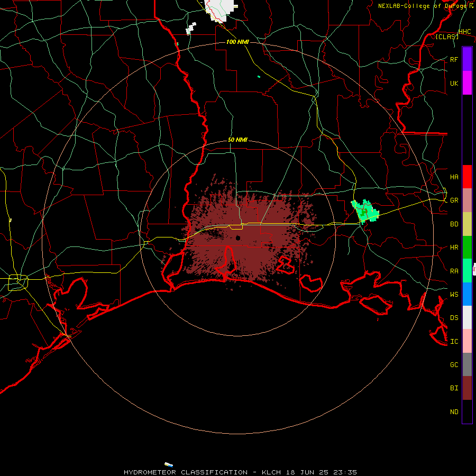
Task: Pick the HR green legend swatch
Action: (467, 248)
